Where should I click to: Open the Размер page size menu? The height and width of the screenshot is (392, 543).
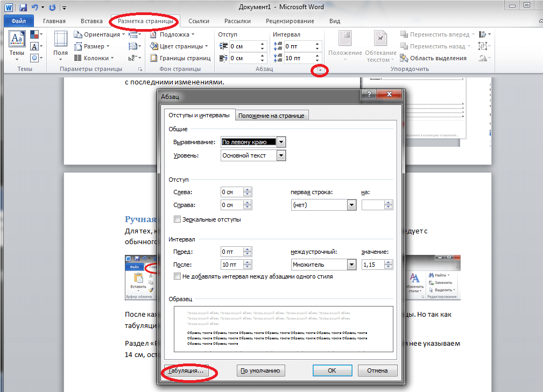pyautogui.click(x=91, y=46)
